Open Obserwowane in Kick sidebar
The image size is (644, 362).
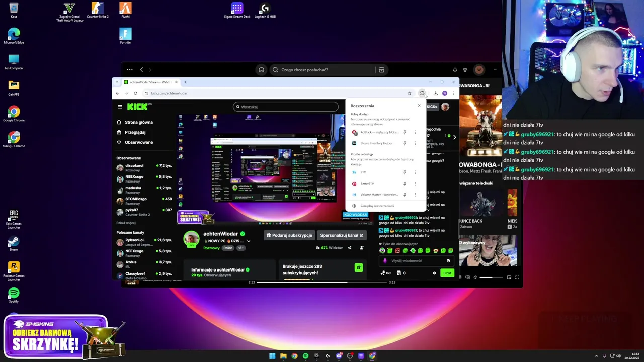[134, 142]
